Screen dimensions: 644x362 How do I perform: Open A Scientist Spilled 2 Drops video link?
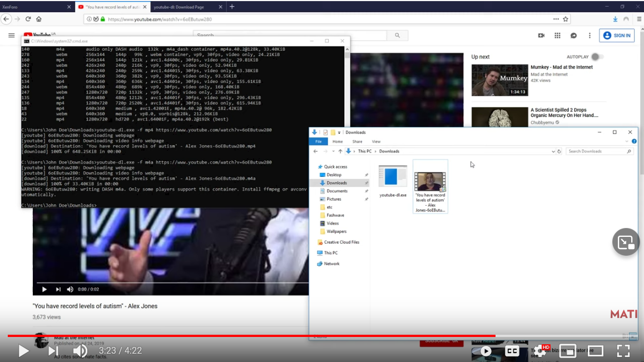(564, 112)
